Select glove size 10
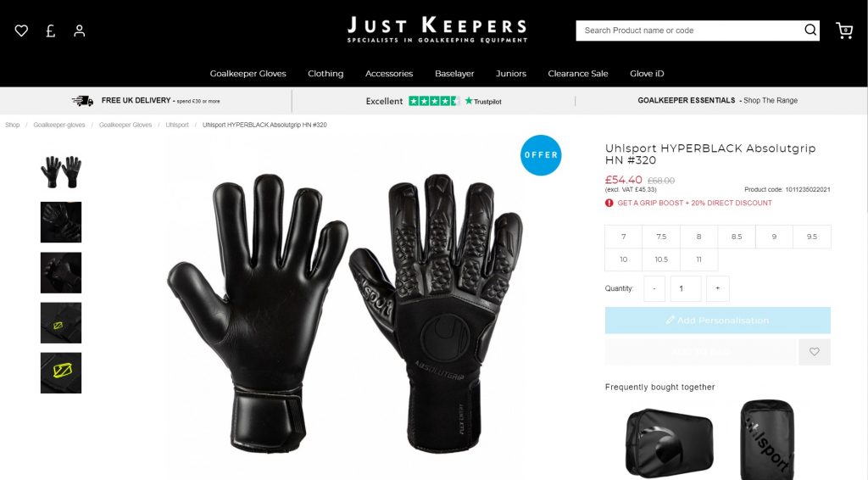Viewport: 868px width, 480px height. (623, 260)
